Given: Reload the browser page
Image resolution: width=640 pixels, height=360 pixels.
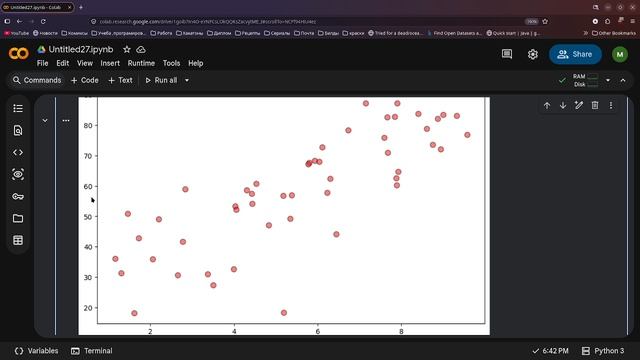Looking at the screenshot, I should [43, 21].
